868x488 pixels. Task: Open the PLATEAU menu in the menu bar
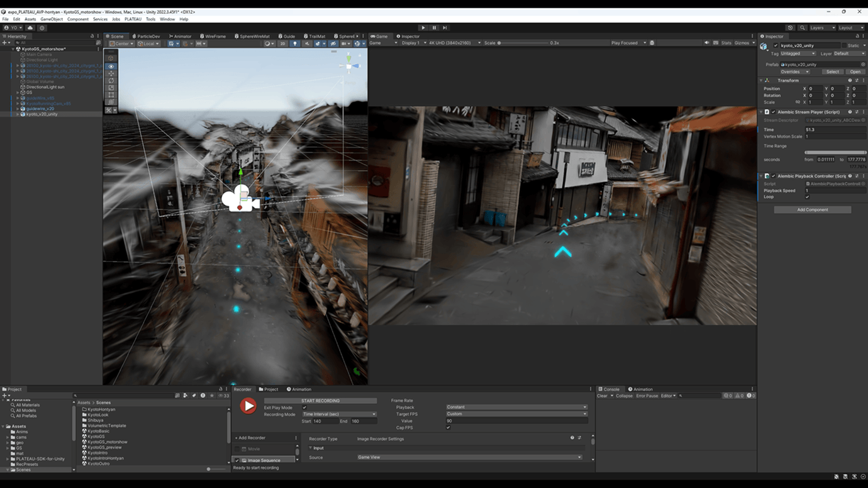coord(133,19)
